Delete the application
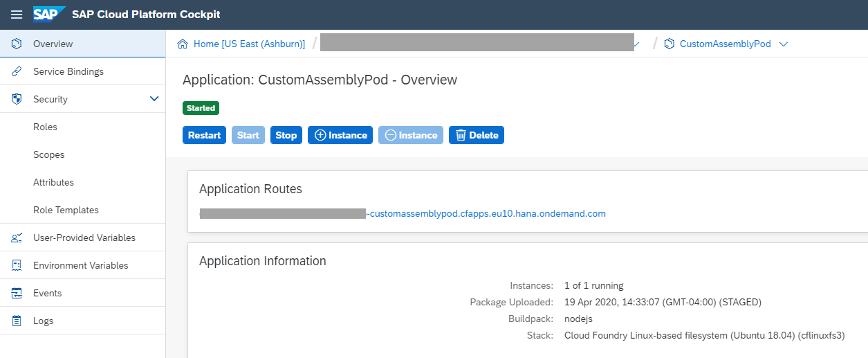 (476, 135)
